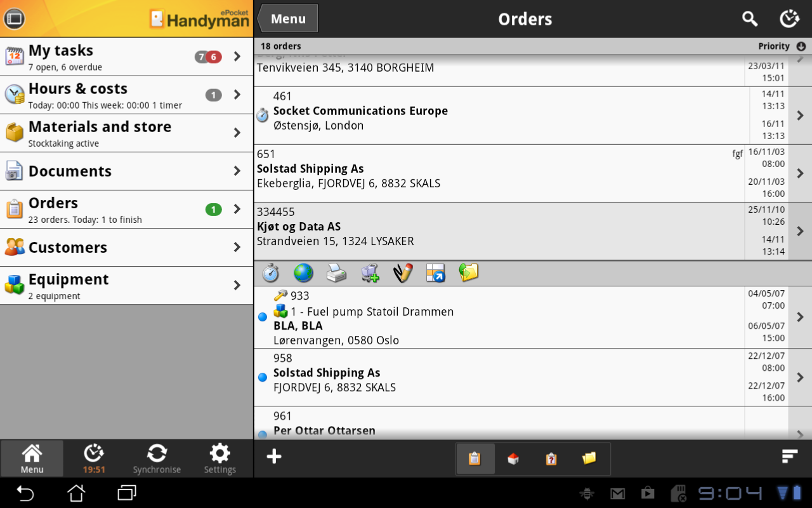Toggle the side panel icon at top left
Screen dimensions: 812x508
(x=13, y=19)
